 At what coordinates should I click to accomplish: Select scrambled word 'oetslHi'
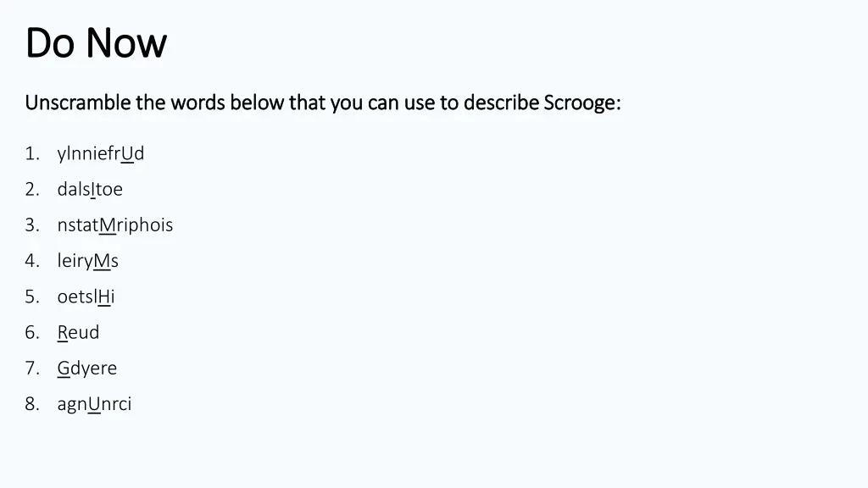(x=86, y=297)
